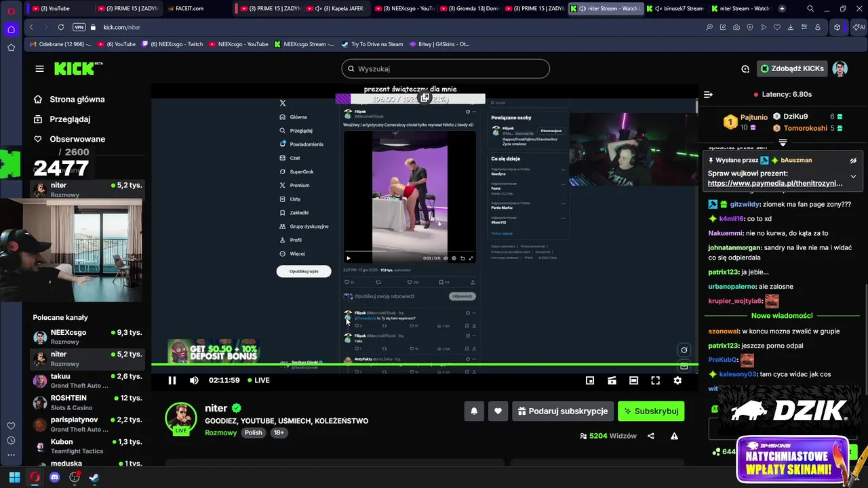Toggle theater mode icon
Image resolution: width=868 pixels, height=488 pixels.
pyautogui.click(x=633, y=380)
